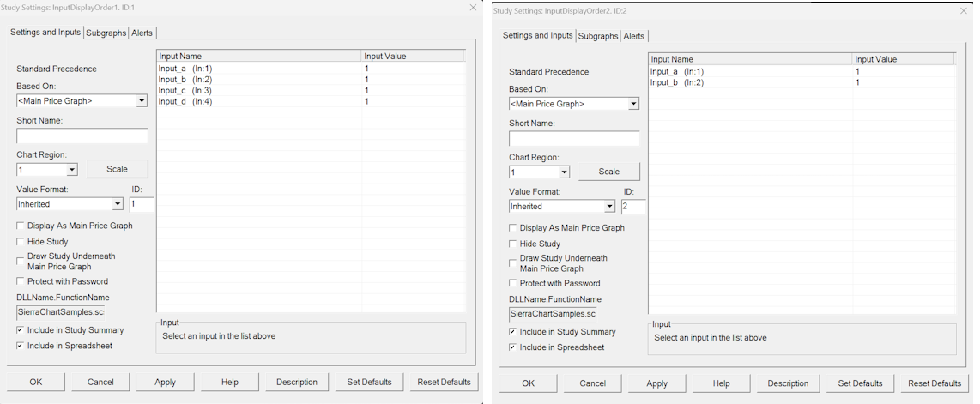Click the ID field in InputDisplayOrder2 dialog
This screenshot has height=404, width=980.
tap(633, 207)
